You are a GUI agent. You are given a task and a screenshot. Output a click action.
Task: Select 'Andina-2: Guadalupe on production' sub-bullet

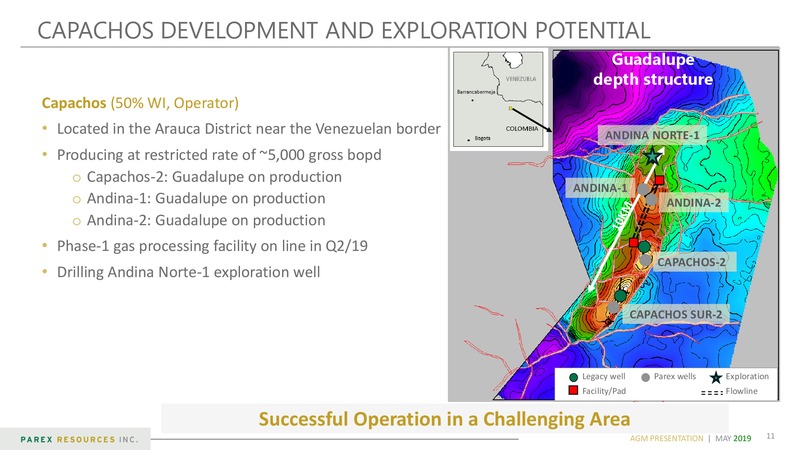tap(206, 220)
